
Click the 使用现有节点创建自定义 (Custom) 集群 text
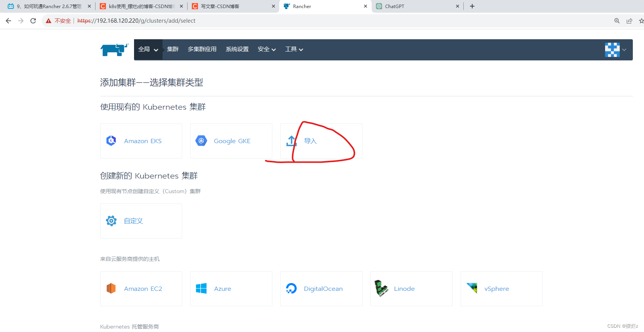tap(150, 191)
